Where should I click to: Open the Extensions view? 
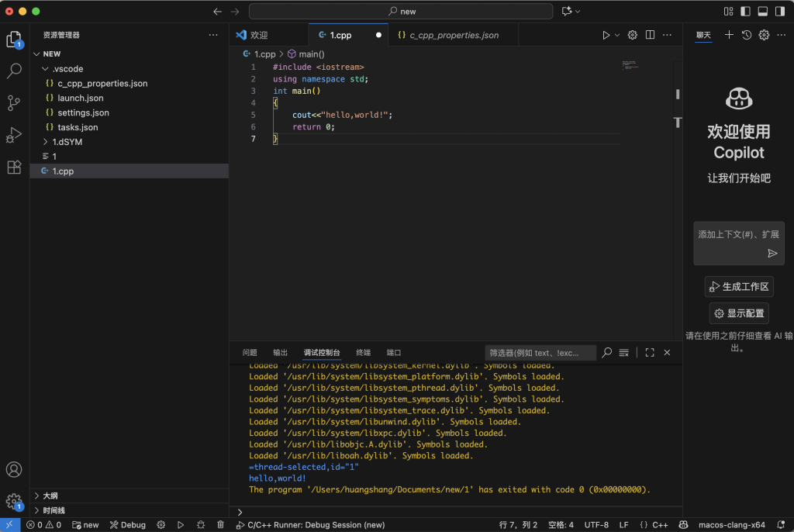[x=14, y=167]
